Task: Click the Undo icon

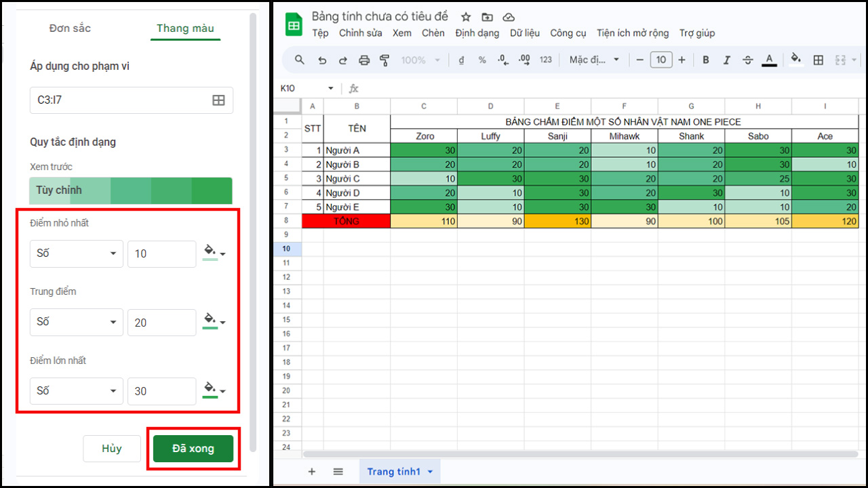Action: pos(322,60)
